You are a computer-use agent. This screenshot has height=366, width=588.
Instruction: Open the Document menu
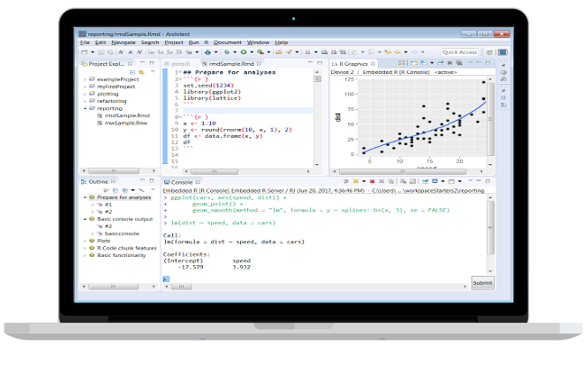(x=227, y=42)
